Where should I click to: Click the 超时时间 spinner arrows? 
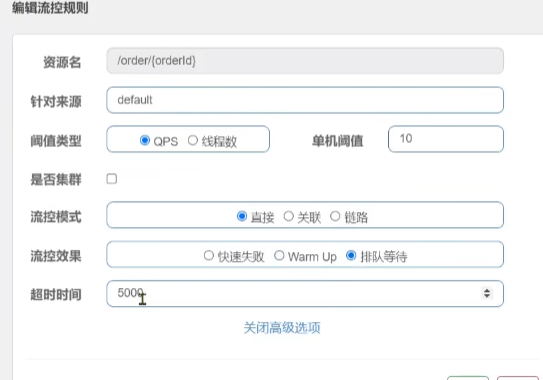pyautogui.click(x=487, y=293)
